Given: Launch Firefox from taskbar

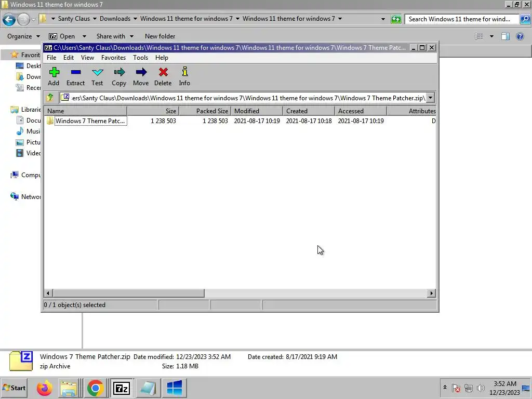Looking at the screenshot, I should (x=45, y=388).
